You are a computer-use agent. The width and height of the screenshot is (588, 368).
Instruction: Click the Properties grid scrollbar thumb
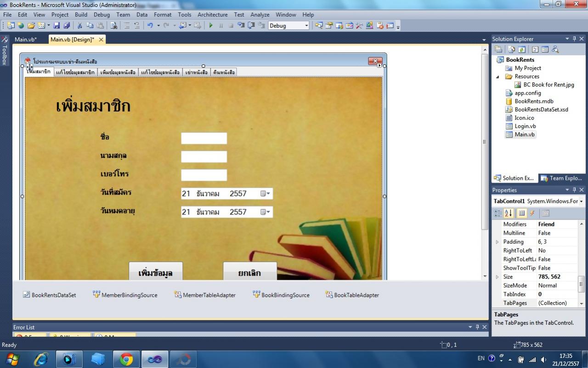(x=581, y=284)
